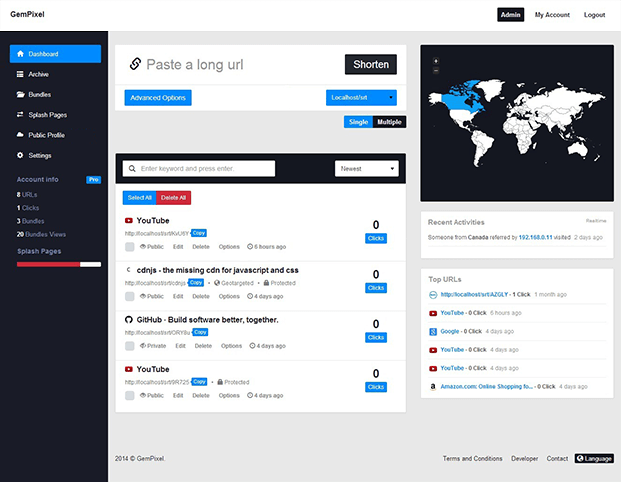Open the Newest sort dropdown
Viewport: 621px width, 482px height.
[x=366, y=169]
